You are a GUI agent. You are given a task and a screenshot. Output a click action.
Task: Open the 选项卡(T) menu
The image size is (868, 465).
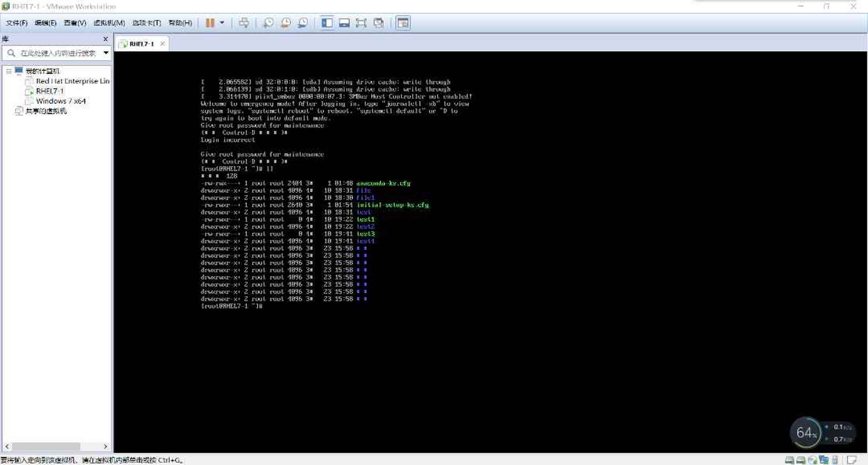(146, 23)
